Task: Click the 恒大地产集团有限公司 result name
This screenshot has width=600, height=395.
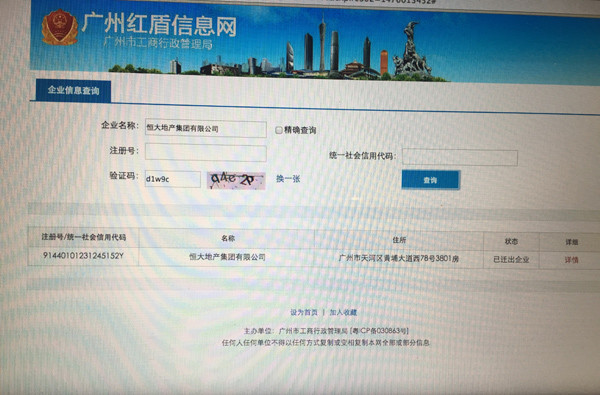Action: [227, 257]
